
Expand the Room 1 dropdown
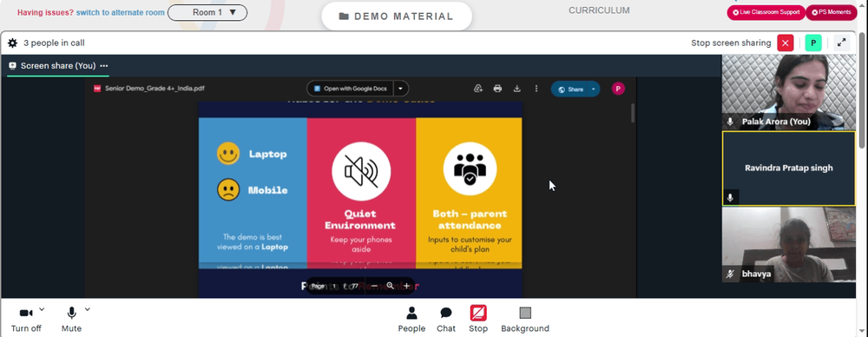207,12
